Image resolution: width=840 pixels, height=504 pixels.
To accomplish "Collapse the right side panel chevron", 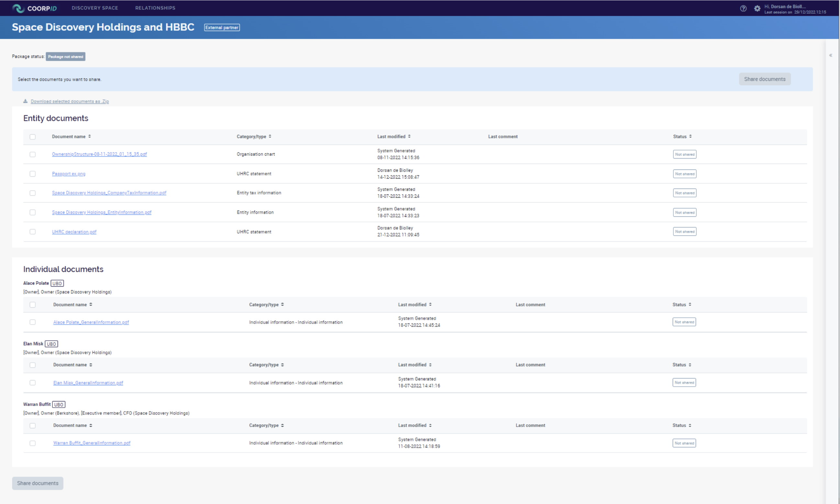I will (831, 55).
